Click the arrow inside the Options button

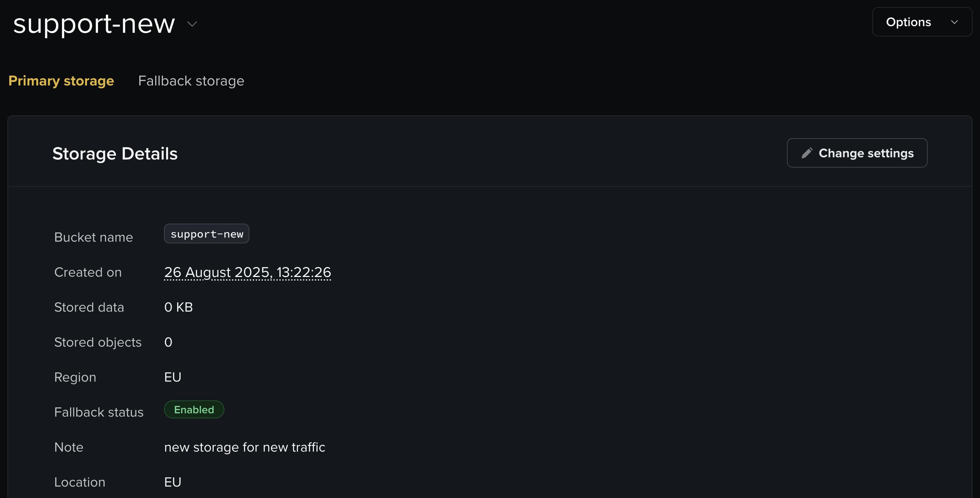pos(954,22)
